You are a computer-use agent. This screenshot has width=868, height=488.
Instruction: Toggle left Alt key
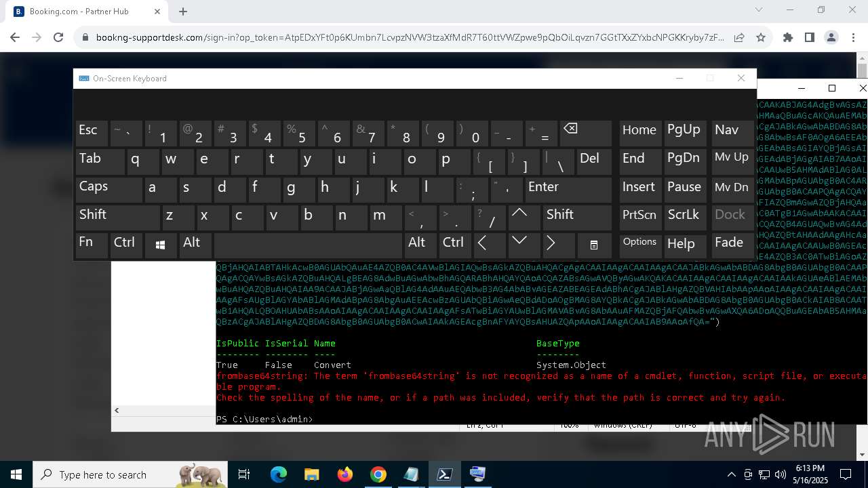click(x=194, y=245)
